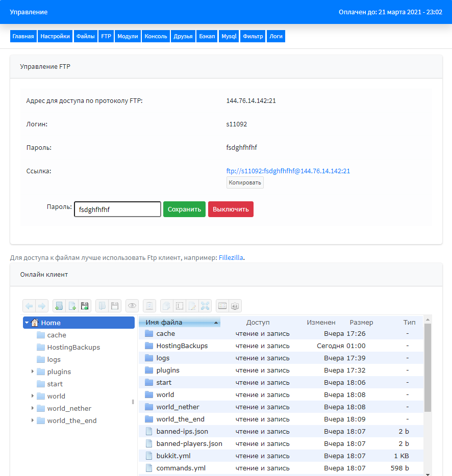Screen dimensions: 452x476
Task: Open the Mysql tab
Action: click(229, 36)
